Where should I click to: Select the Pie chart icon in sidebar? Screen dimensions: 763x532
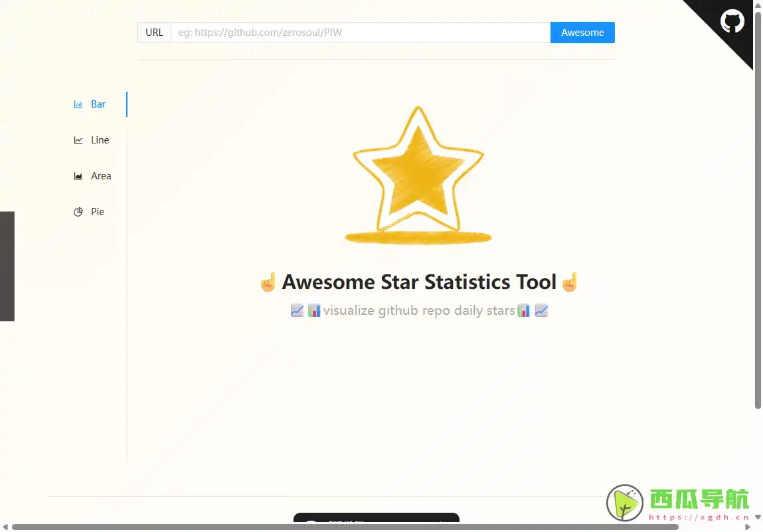coord(78,212)
